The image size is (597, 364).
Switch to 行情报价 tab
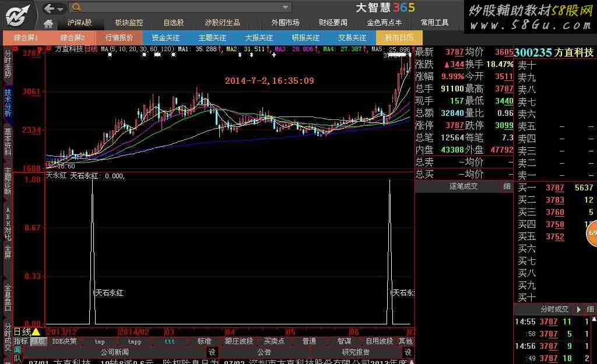tap(119, 38)
